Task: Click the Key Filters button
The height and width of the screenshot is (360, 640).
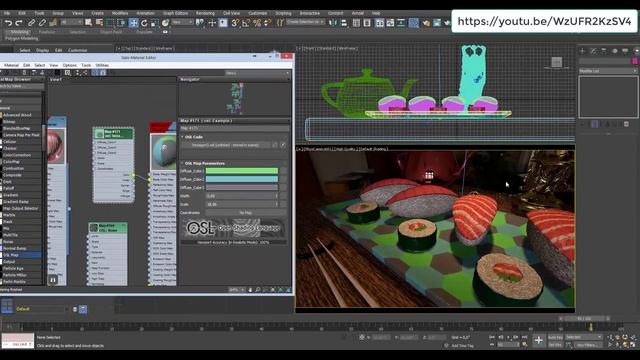Action: (588, 345)
